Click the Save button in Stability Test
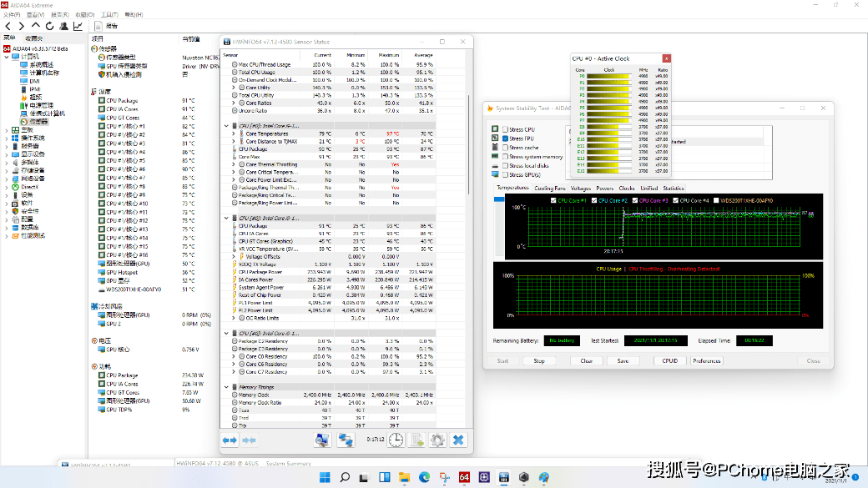Screen dimensions: 868x488 tap(623, 360)
